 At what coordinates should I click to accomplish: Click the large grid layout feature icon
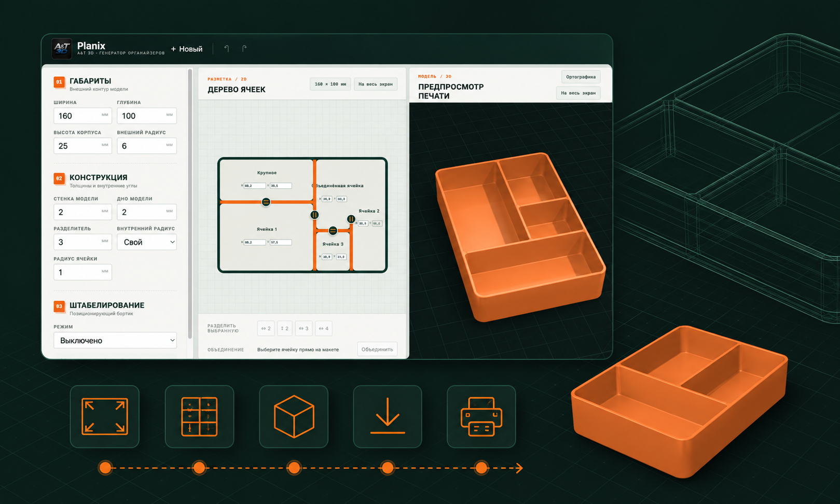[199, 416]
